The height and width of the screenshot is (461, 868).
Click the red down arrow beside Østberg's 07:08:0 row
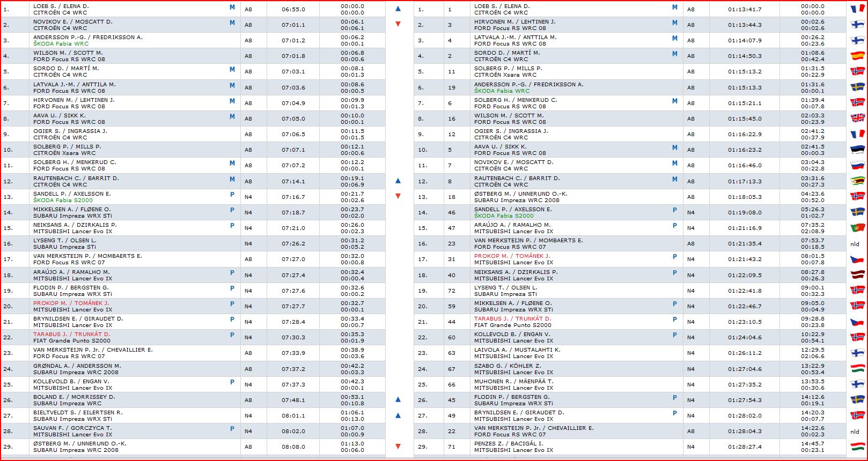pyautogui.click(x=398, y=447)
